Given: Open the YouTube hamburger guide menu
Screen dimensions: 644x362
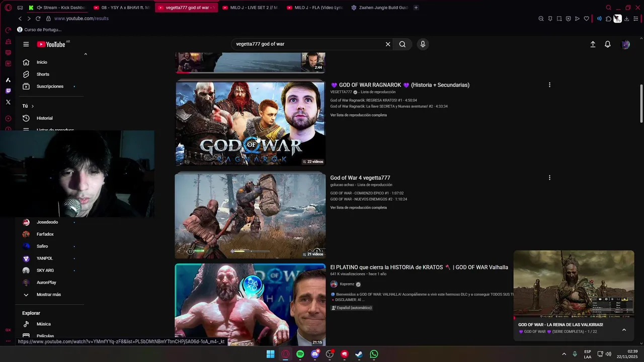Looking at the screenshot, I should tap(26, 44).
